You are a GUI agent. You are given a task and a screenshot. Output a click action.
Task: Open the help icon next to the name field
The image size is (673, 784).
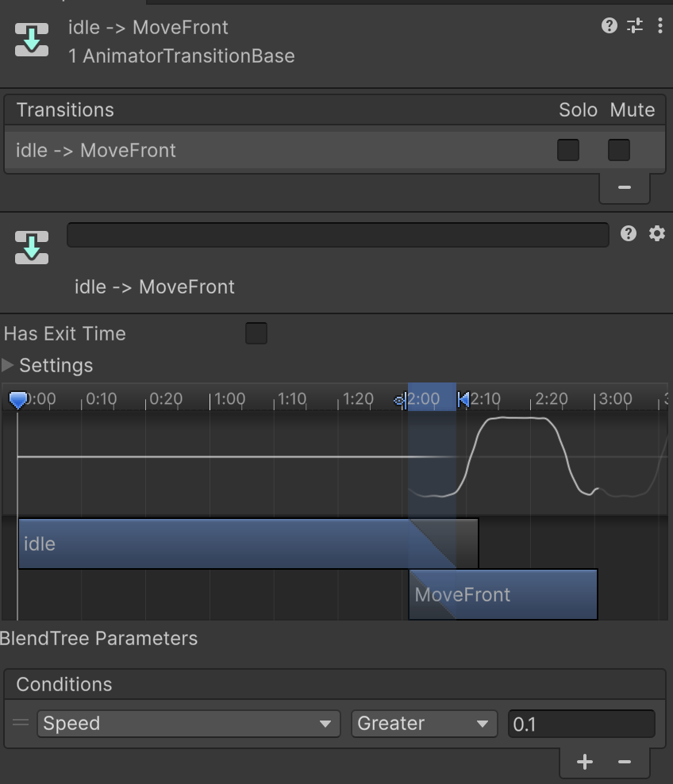pos(629,233)
